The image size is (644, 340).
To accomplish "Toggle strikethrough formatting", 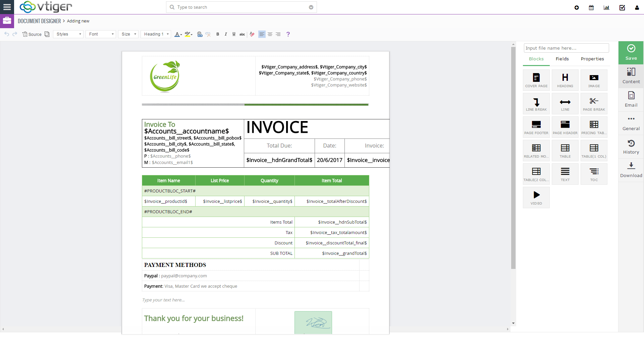I will pos(242,34).
